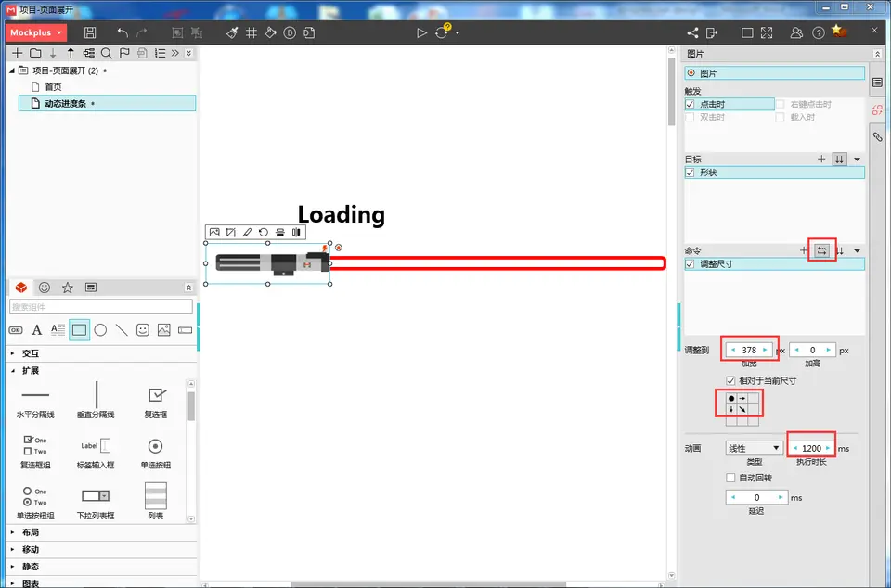Select the paint bucket fill tool
Image resolution: width=891 pixels, height=588 pixels.
270,32
